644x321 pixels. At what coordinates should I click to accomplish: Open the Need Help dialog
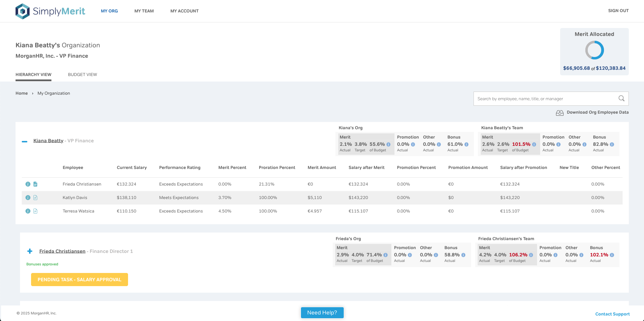[322, 312]
